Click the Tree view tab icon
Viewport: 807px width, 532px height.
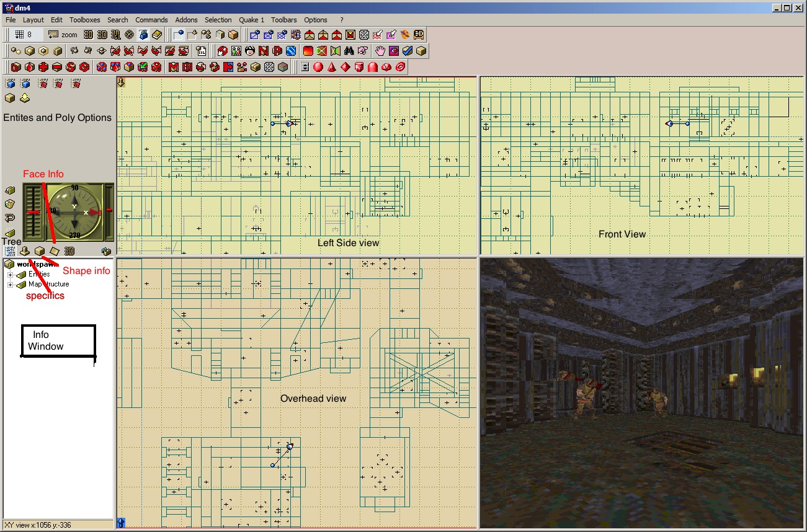10,251
